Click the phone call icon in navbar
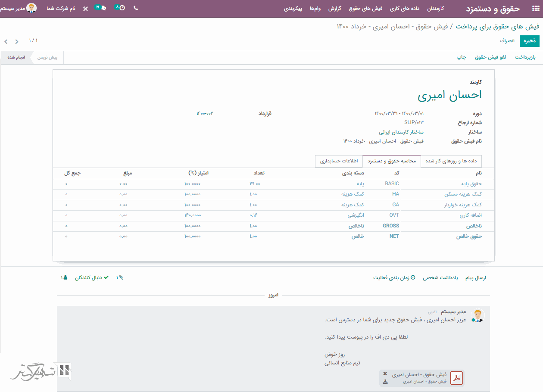Viewport: 543px width, 392px height. (136, 8)
